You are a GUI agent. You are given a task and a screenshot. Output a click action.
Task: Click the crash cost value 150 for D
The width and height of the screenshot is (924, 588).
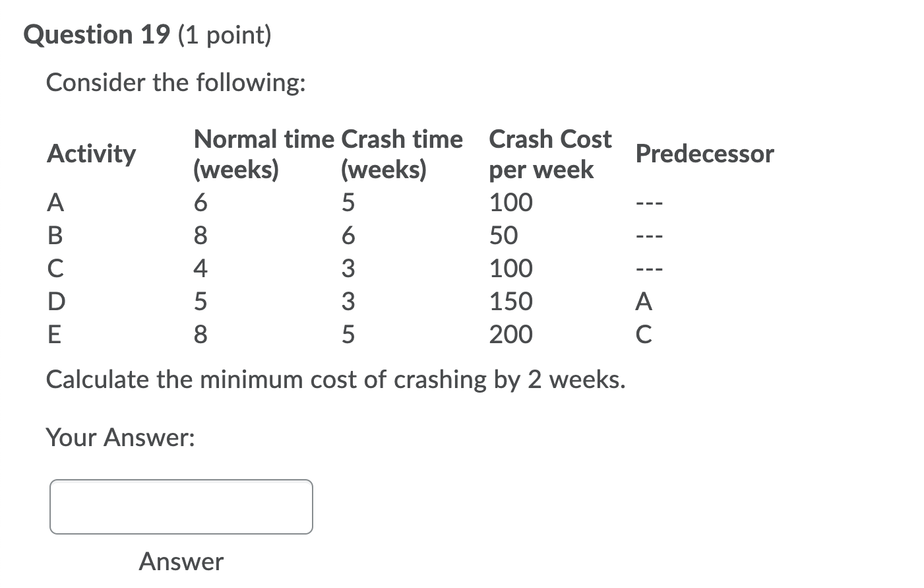click(x=510, y=302)
